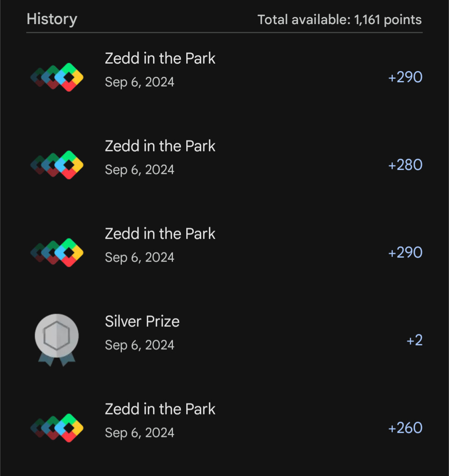Screen dimensions: 449x476
Task: Open Zedd in the Park entry worth +260
Action: 160,409
